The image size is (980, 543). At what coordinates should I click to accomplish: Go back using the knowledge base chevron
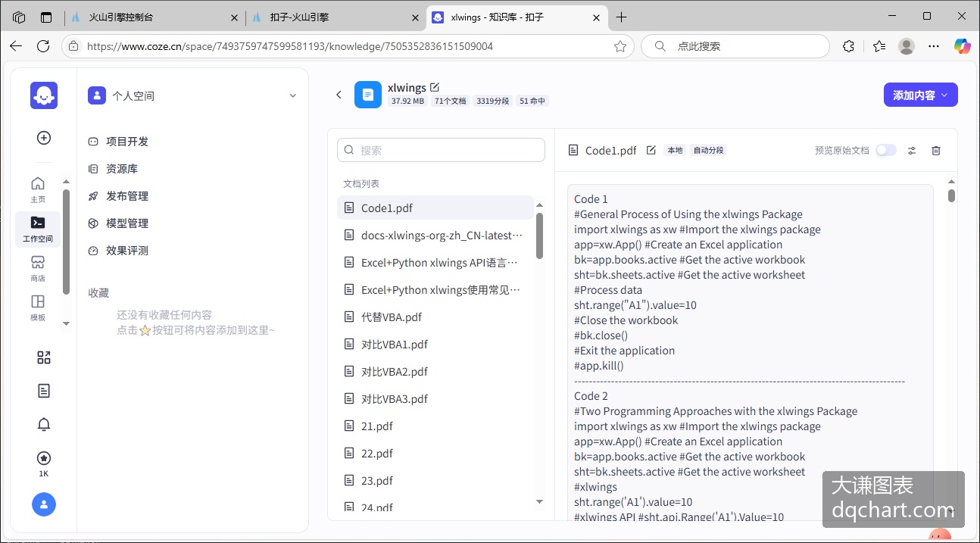[x=339, y=95]
